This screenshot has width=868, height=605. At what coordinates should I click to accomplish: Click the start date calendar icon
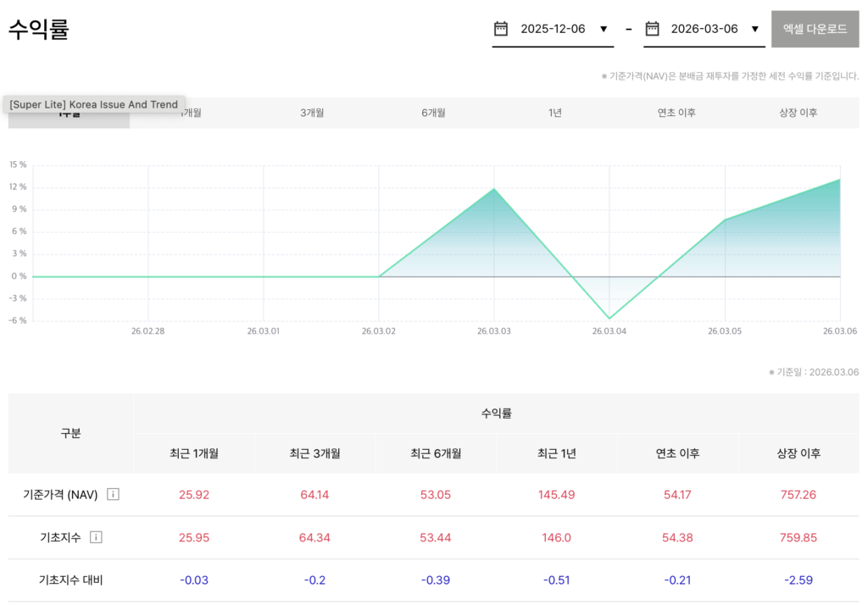[x=501, y=29]
